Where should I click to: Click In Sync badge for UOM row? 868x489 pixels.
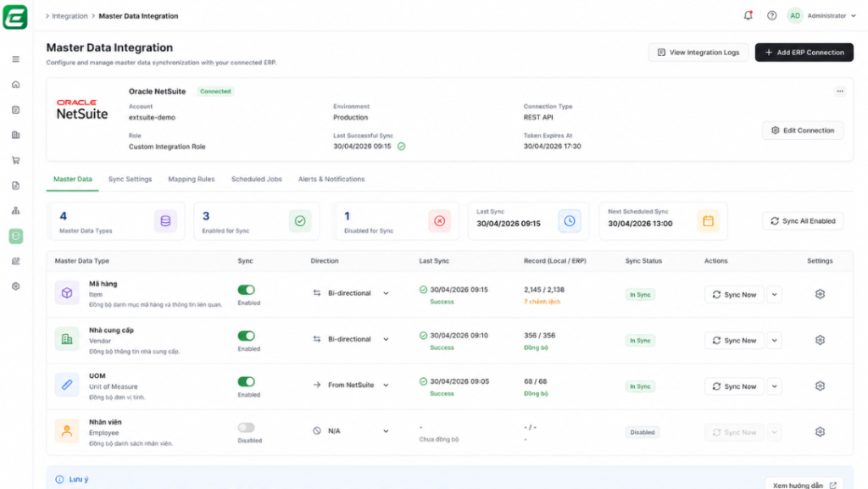tap(640, 386)
